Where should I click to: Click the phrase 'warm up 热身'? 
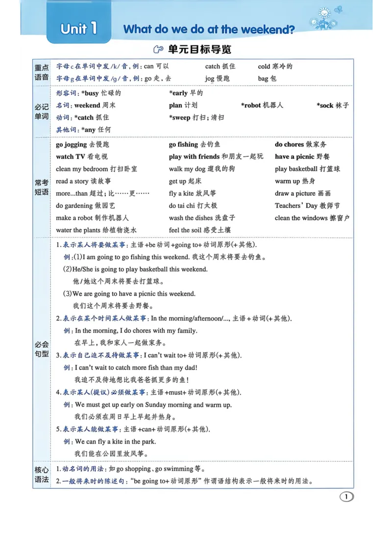coord(294,181)
